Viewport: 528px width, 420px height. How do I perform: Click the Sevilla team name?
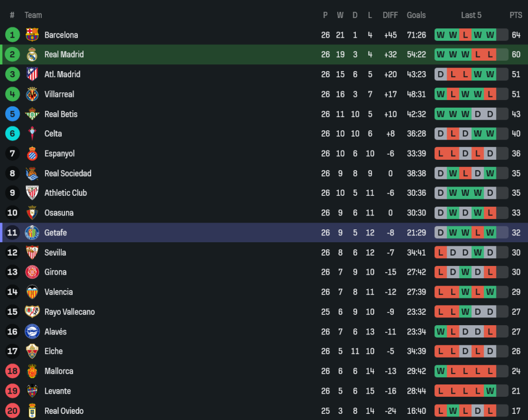pos(55,253)
